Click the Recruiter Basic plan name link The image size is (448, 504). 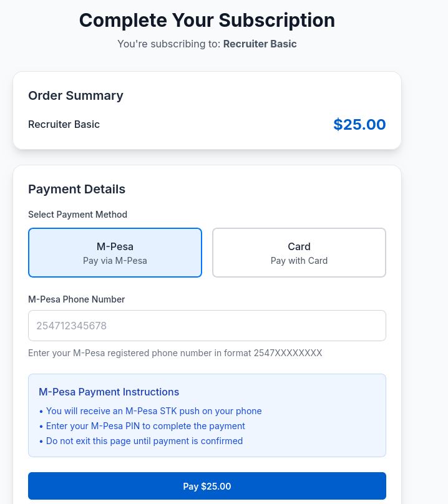pyautogui.click(x=260, y=44)
